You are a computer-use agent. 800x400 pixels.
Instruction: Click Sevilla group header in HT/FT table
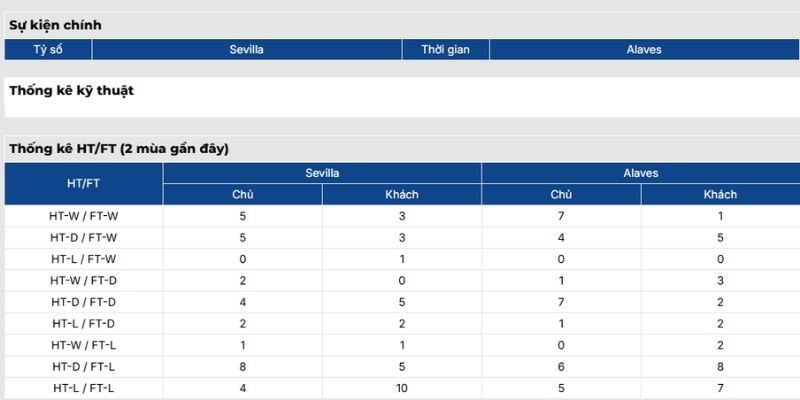(322, 173)
